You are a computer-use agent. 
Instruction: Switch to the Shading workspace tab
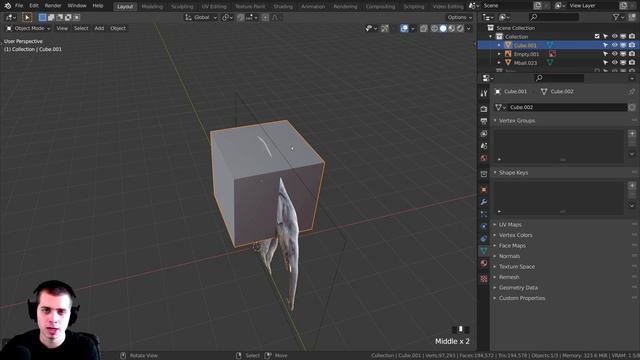coord(283,7)
